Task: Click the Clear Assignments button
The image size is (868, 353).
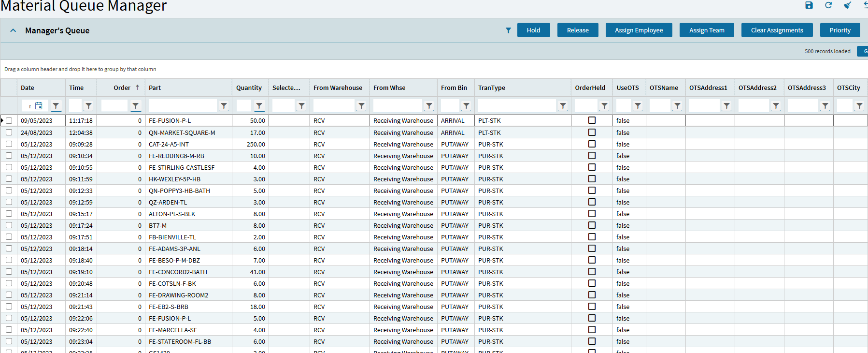Action: 777,30
